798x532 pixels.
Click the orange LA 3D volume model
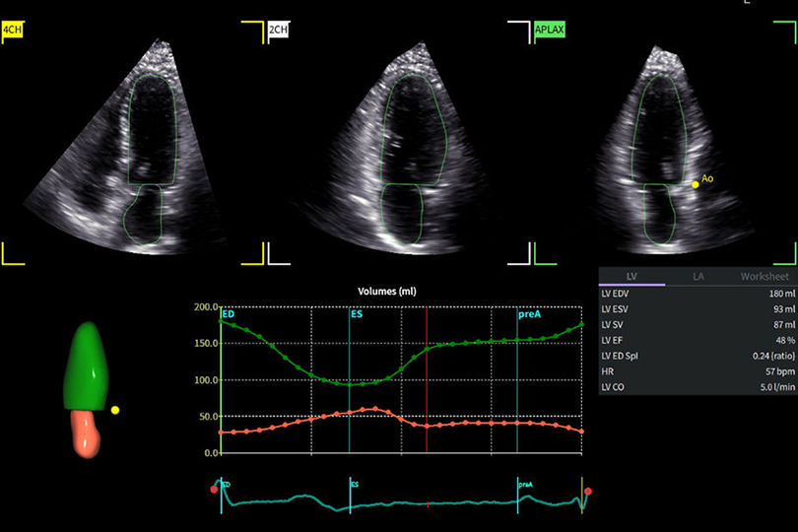tap(86, 433)
